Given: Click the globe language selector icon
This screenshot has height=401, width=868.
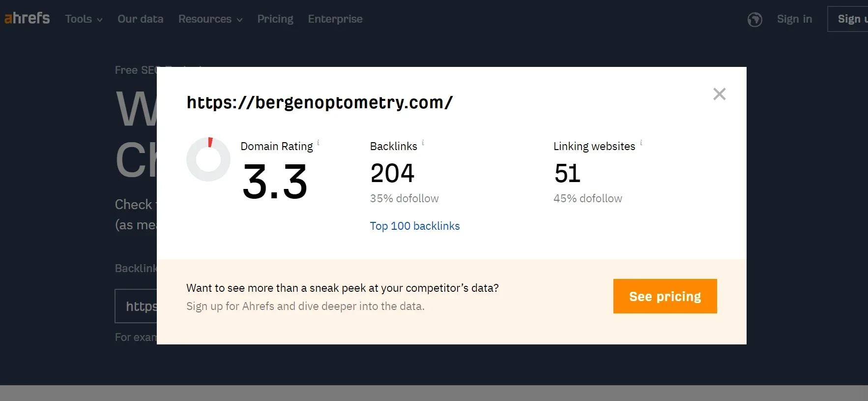Looking at the screenshot, I should [754, 20].
